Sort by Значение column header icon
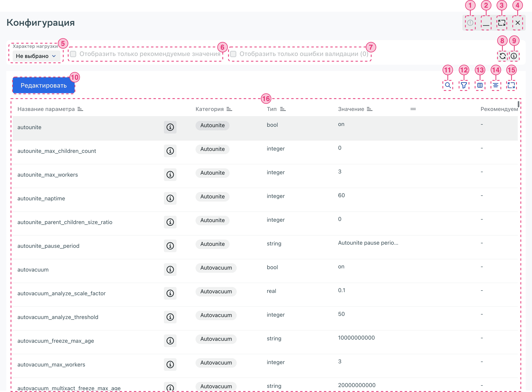This screenshot has width=532, height=392. click(x=369, y=109)
